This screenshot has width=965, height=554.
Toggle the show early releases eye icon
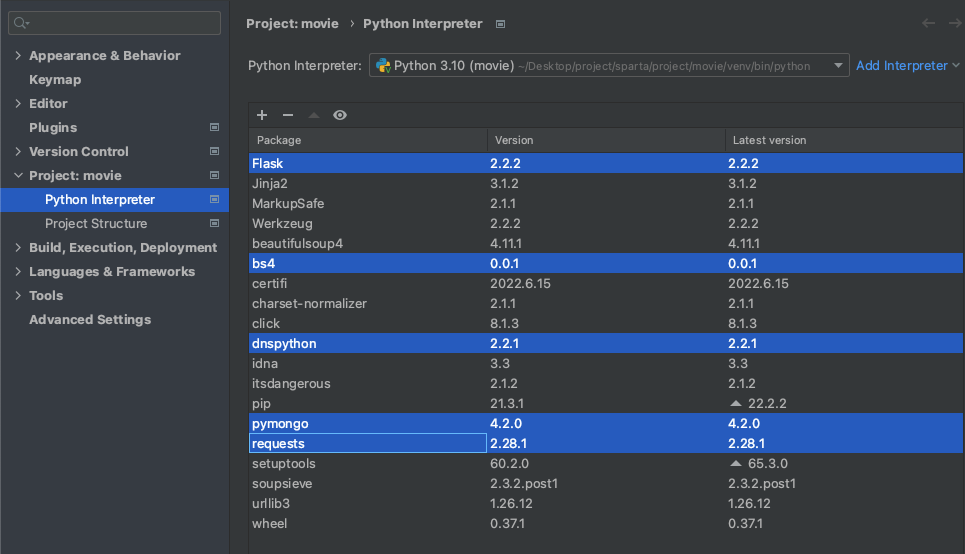tap(340, 115)
